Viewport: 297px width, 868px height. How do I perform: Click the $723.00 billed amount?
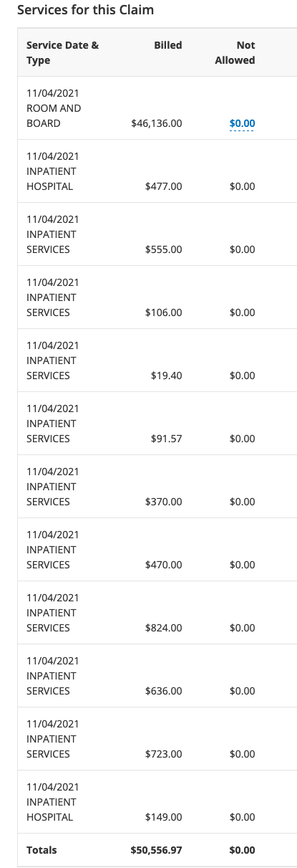coord(163,754)
